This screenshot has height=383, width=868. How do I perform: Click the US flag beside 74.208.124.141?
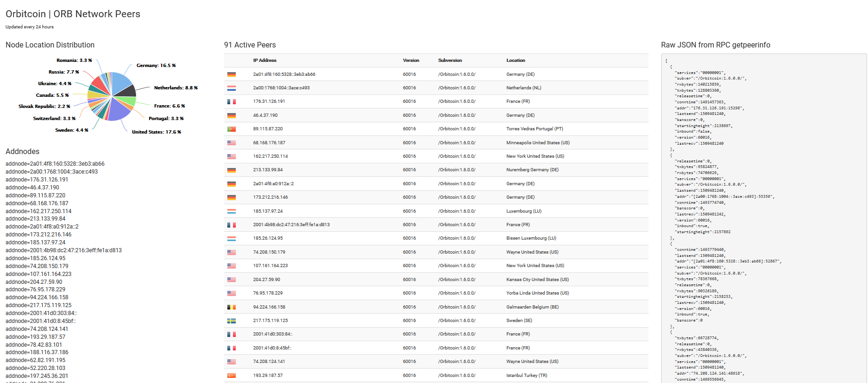pyautogui.click(x=232, y=362)
